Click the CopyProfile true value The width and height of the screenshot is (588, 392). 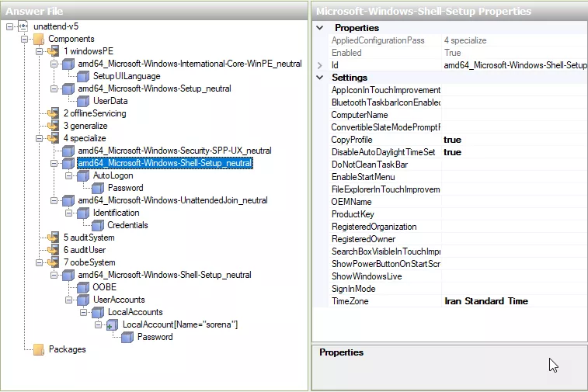coord(452,140)
